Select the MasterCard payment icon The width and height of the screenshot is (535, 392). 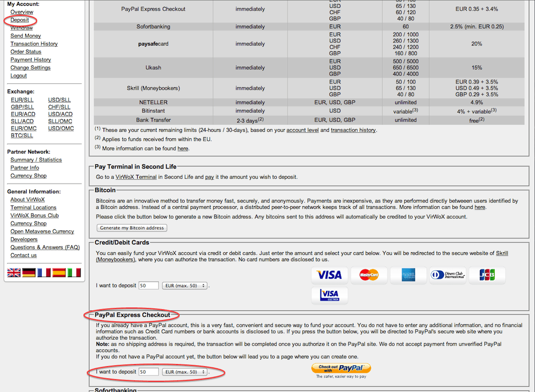369,275
